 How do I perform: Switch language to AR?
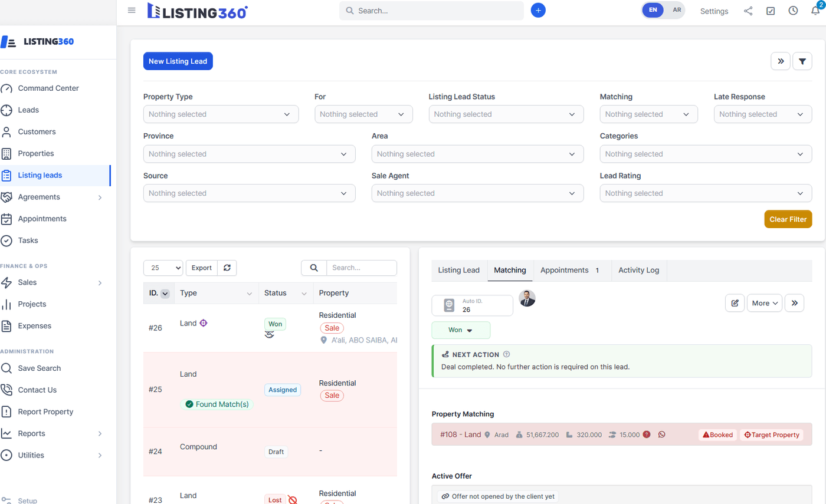(677, 11)
